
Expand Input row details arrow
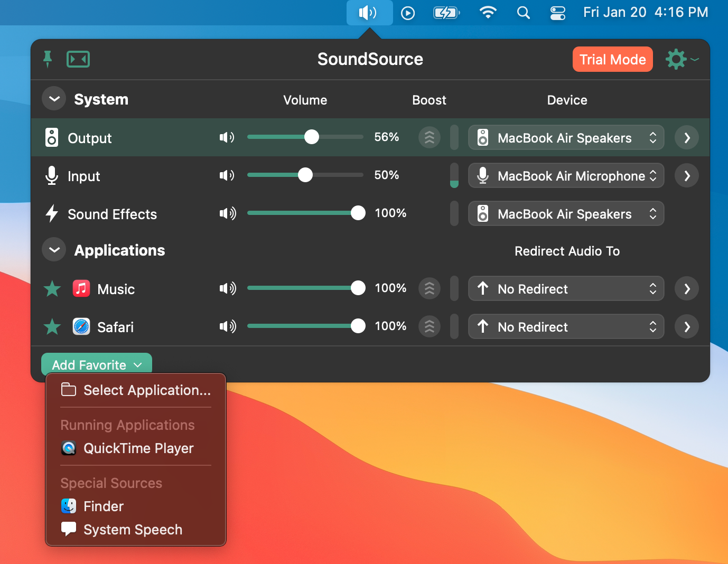(687, 176)
